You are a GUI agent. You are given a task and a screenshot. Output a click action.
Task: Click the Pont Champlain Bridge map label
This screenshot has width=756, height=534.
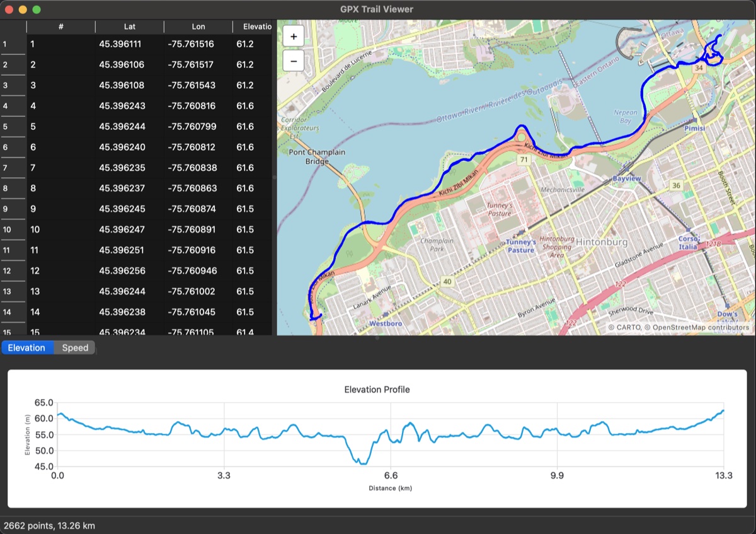coord(317,157)
